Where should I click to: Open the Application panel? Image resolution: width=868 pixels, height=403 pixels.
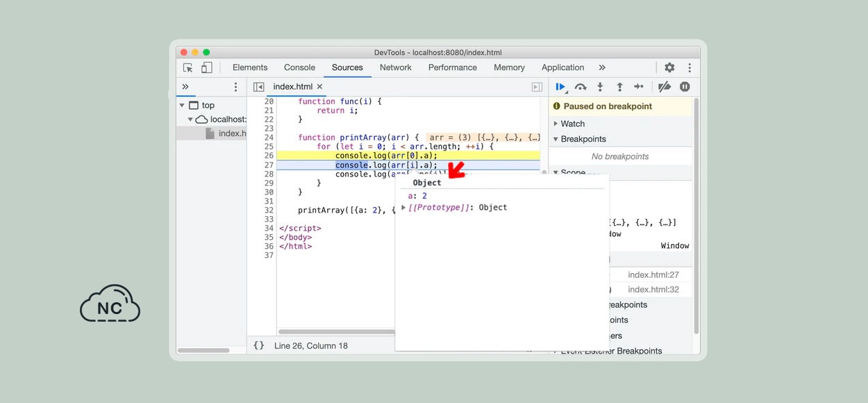pyautogui.click(x=562, y=67)
